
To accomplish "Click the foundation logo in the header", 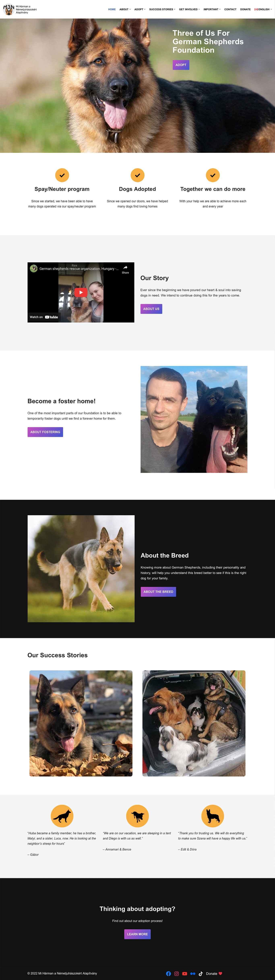I will (x=20, y=9).
